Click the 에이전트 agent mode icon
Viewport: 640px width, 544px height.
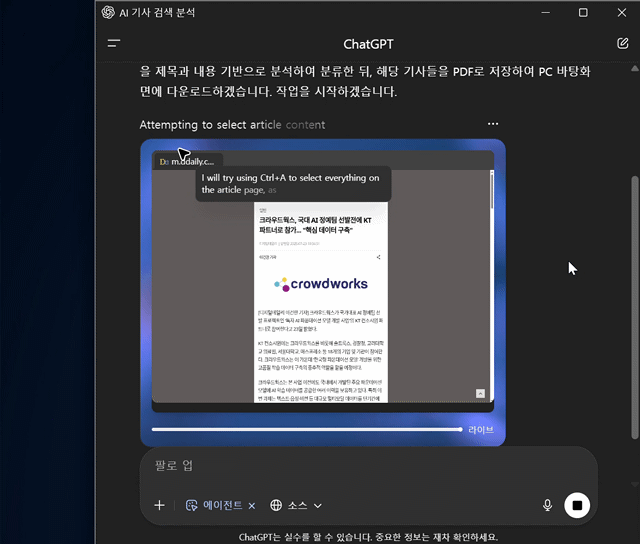[x=192, y=506]
